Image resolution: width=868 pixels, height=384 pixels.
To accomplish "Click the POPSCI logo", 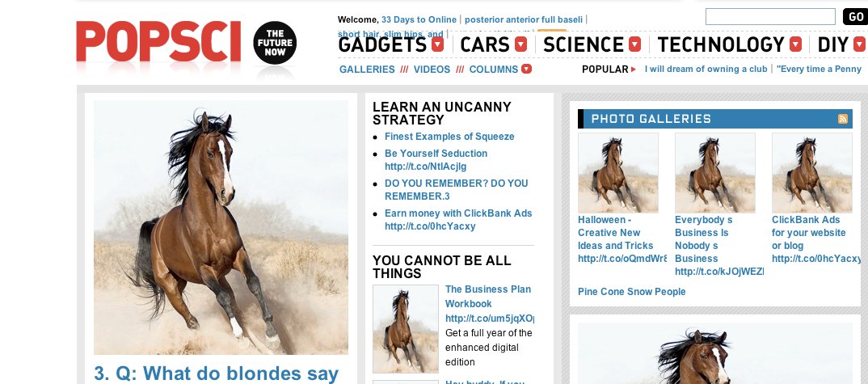I will [158, 41].
